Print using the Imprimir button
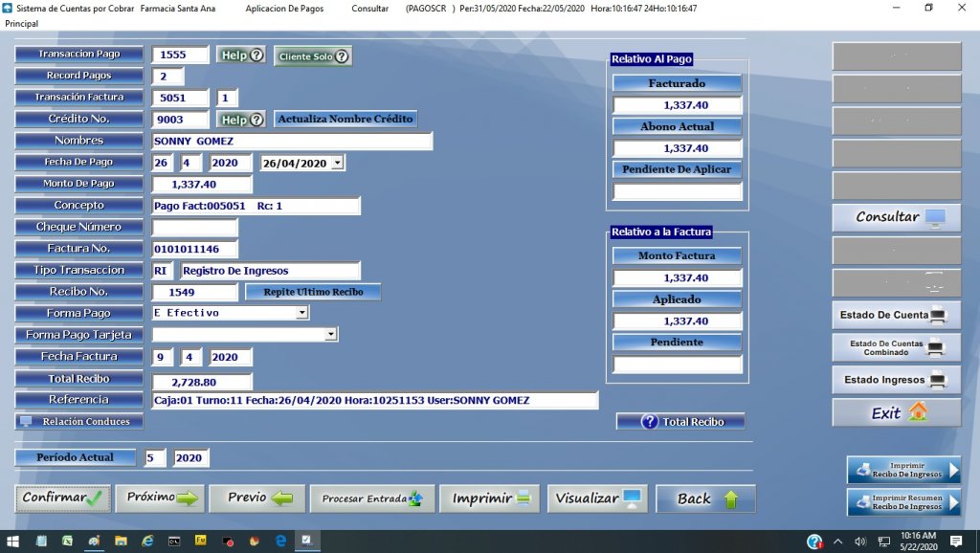Screen dimensions: 980x553 point(491,498)
